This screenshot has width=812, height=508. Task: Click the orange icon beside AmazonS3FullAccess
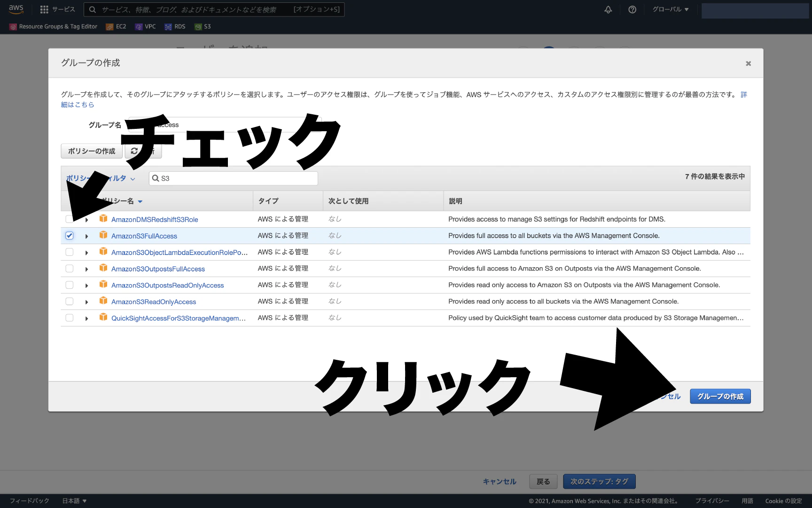[103, 235]
